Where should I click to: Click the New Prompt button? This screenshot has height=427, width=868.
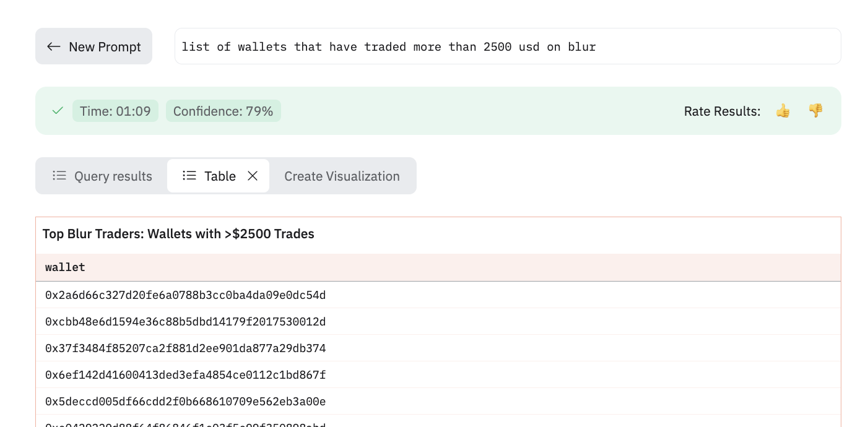93,46
